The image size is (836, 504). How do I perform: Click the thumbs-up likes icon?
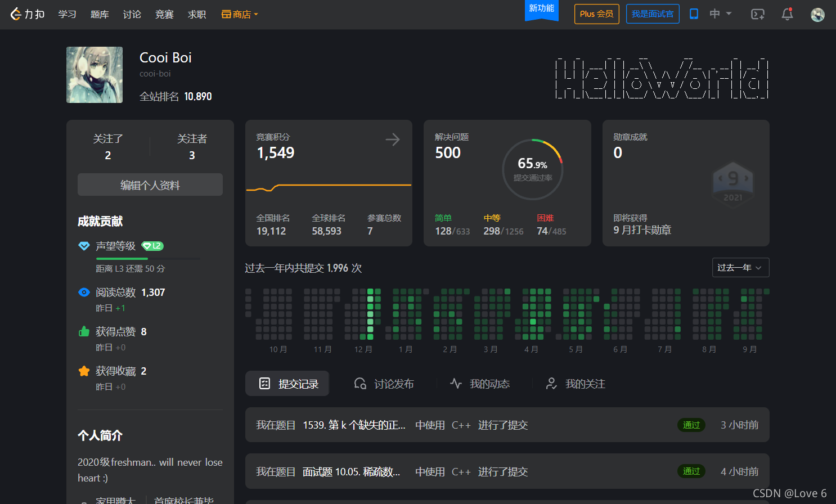[x=84, y=332]
